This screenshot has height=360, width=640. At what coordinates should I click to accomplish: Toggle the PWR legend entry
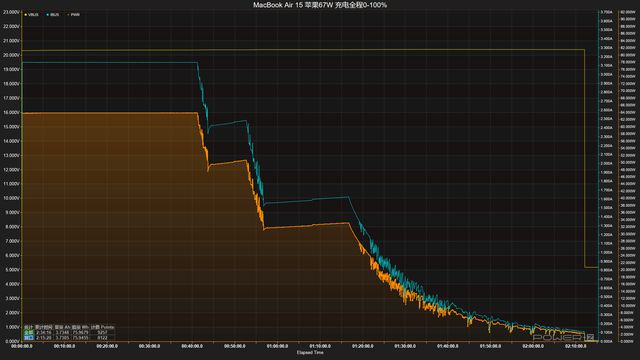point(74,15)
